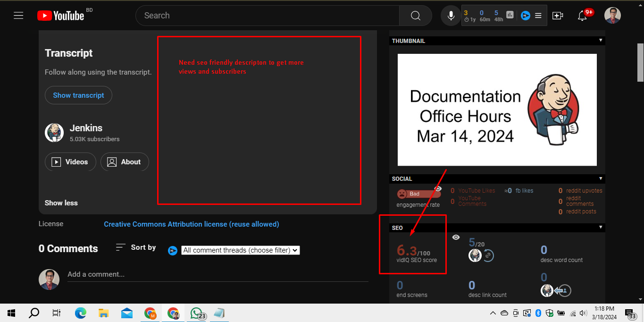Click the YouTube Likes stat label
The image size is (644, 322).
coord(477,191)
